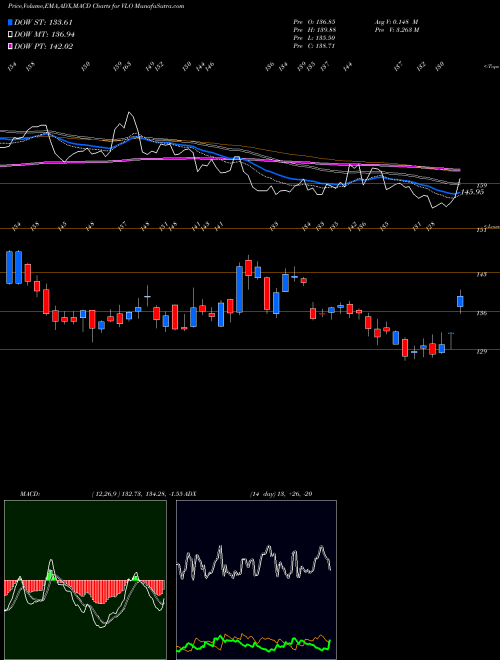
Task: Click the 136 price axis label
Action: pos(482,313)
